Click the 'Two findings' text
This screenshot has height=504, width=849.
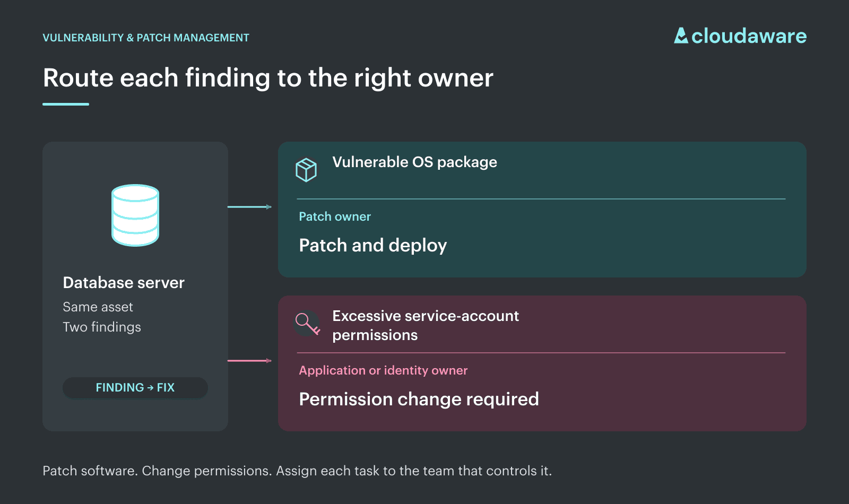102,327
